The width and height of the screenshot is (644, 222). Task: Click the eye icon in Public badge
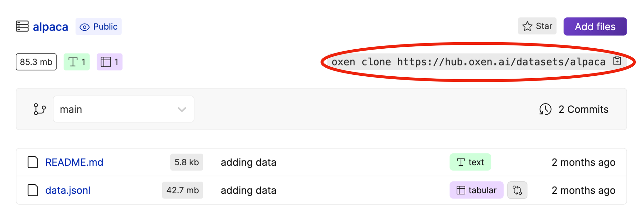pos(85,27)
